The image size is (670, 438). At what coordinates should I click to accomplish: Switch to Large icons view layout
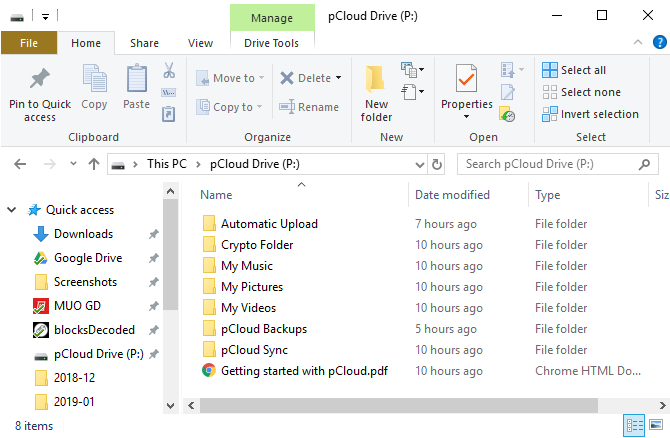656,425
